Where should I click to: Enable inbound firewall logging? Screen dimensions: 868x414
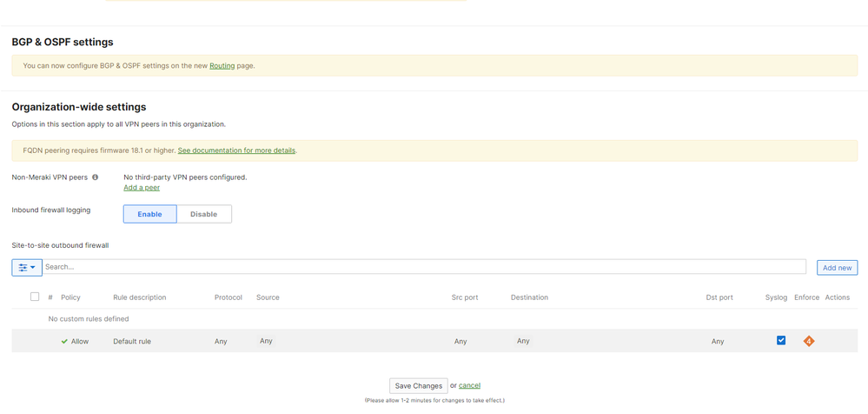pos(149,214)
